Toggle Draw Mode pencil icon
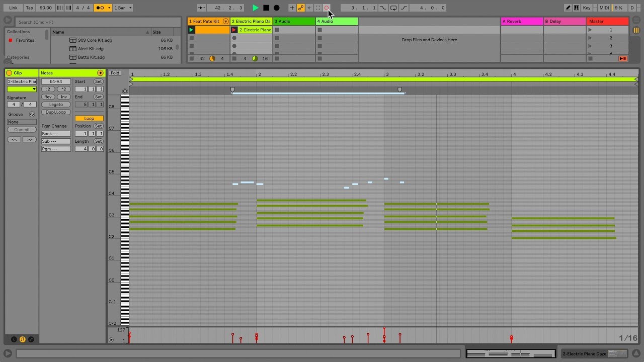 pos(568,8)
